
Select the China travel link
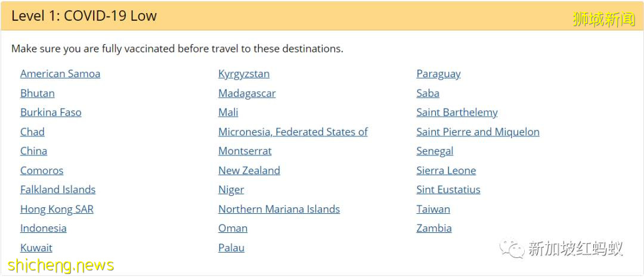click(33, 151)
